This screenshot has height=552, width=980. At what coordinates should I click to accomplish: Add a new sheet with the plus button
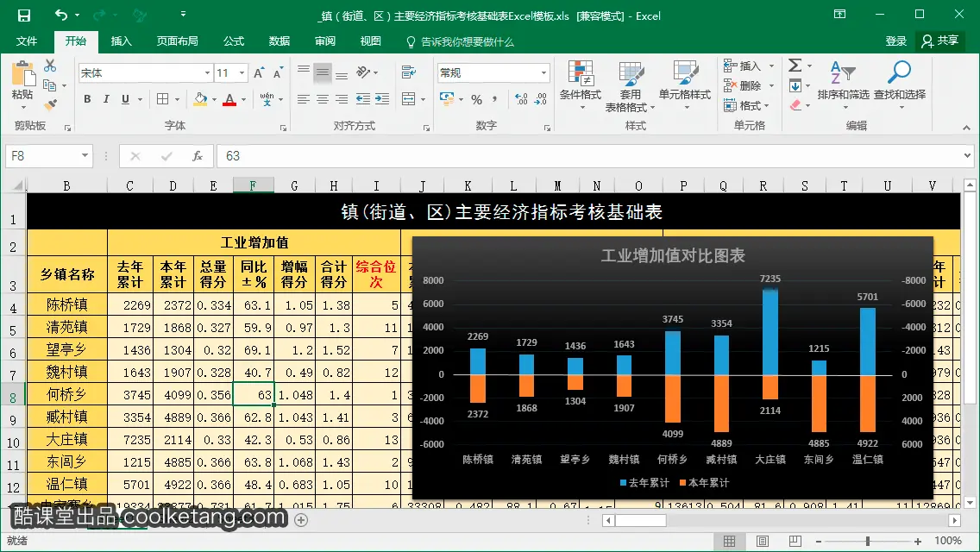[301, 520]
